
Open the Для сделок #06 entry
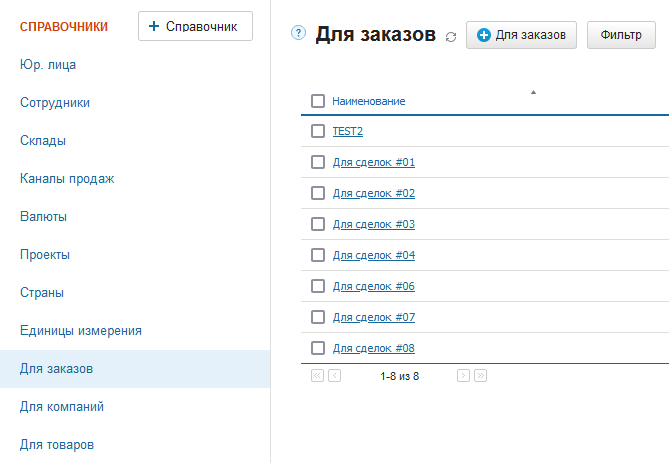373,286
